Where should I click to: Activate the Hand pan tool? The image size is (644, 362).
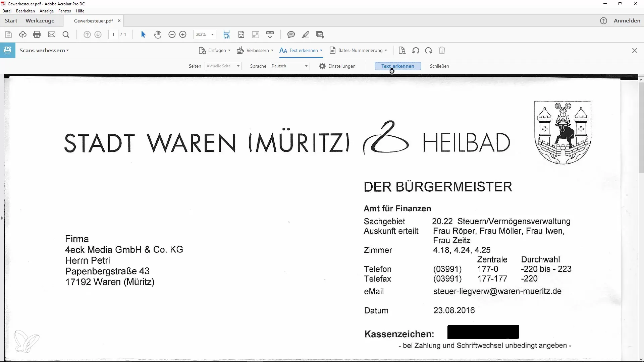pos(158,35)
